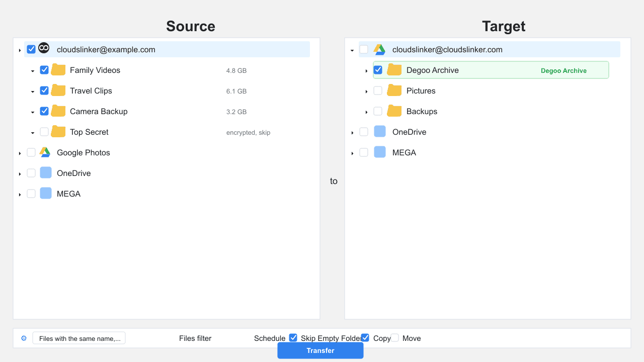This screenshot has height=362, width=644.
Task: Open the Schedule option
Action: pyautogui.click(x=270, y=338)
